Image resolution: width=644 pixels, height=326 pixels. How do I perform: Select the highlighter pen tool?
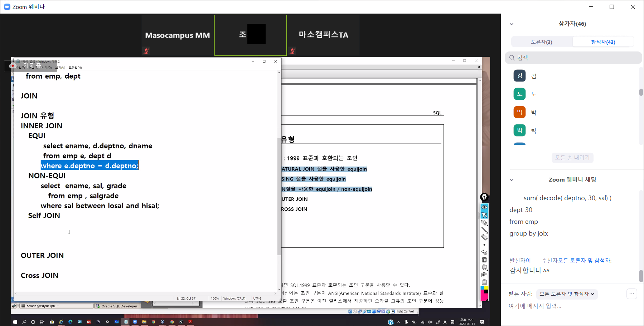[x=484, y=222]
